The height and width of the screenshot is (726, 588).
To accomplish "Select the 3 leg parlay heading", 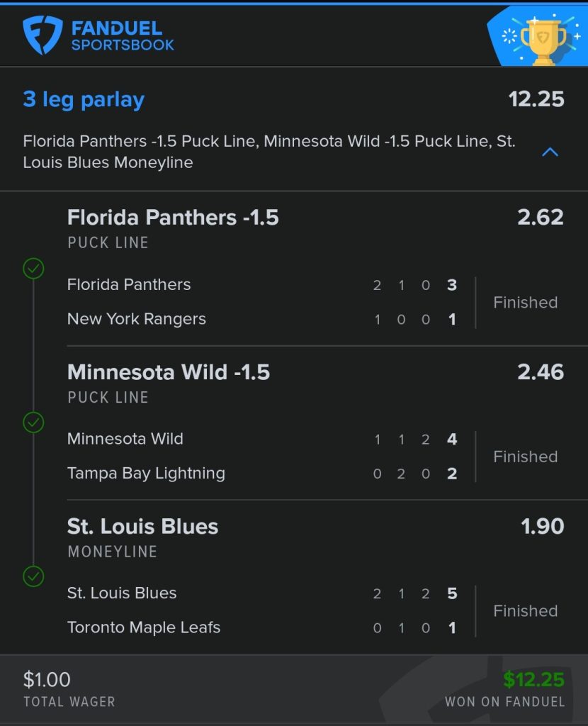I will click(x=84, y=99).
